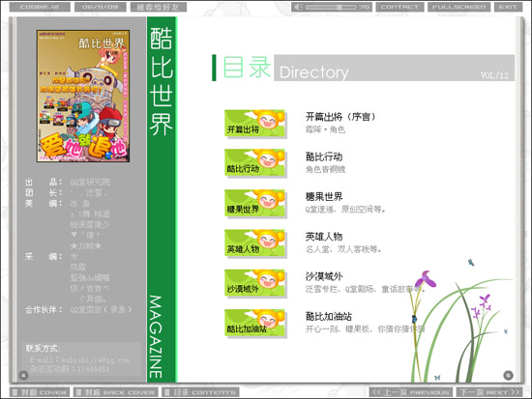
Task: Select the 糖果世界 heading text
Action: coord(324,197)
